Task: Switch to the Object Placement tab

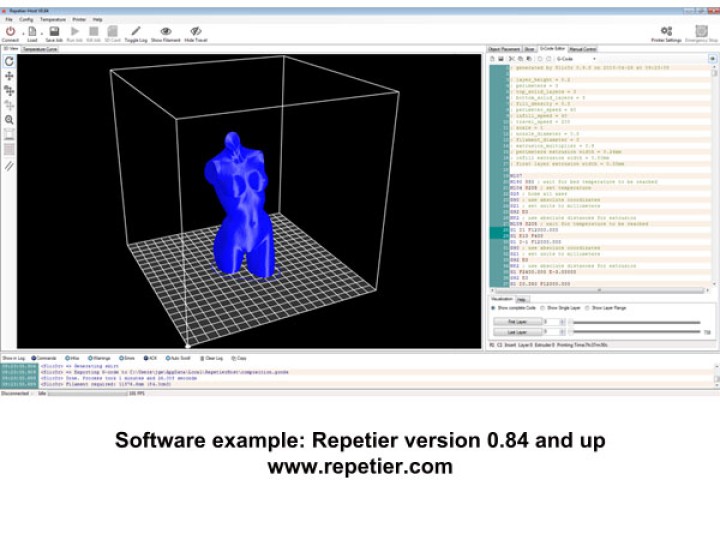Action: click(504, 49)
